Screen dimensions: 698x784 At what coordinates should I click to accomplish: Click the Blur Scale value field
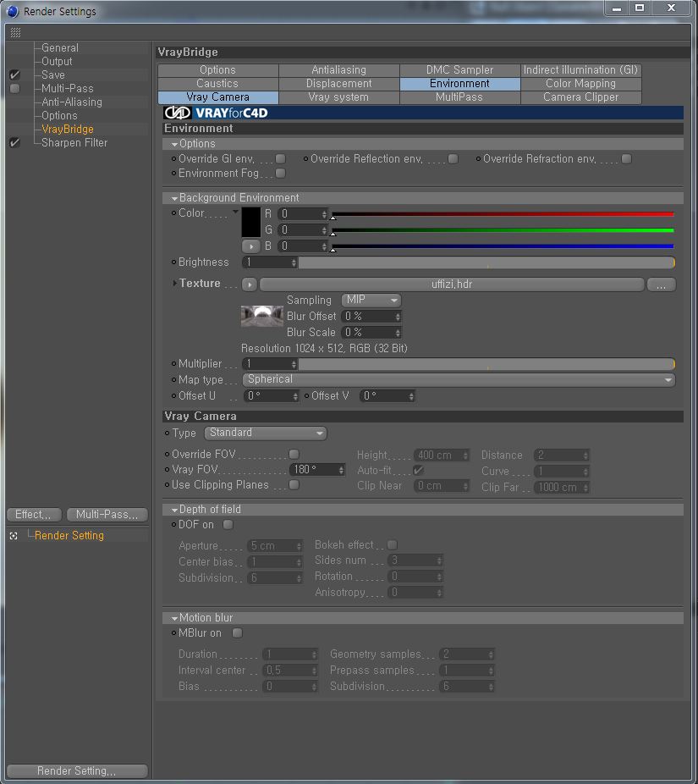click(x=371, y=333)
